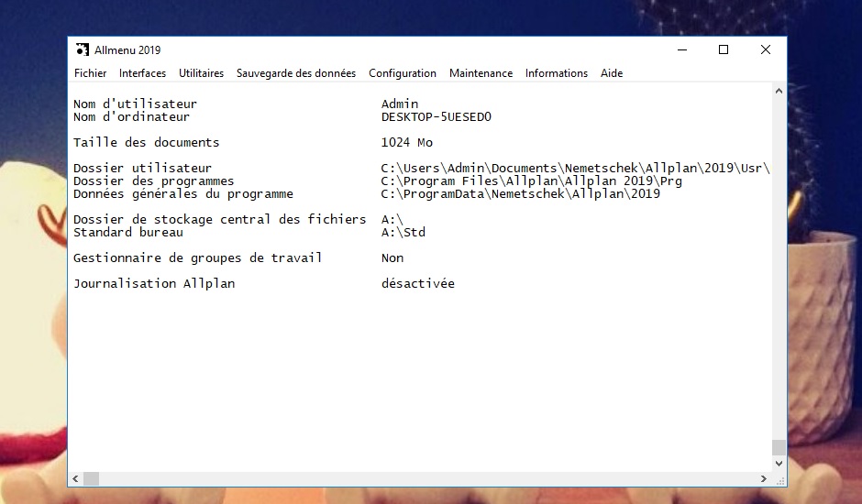Click the C:\Users\Admin\Documents path
The height and width of the screenshot is (504, 862).
pyautogui.click(x=575, y=169)
